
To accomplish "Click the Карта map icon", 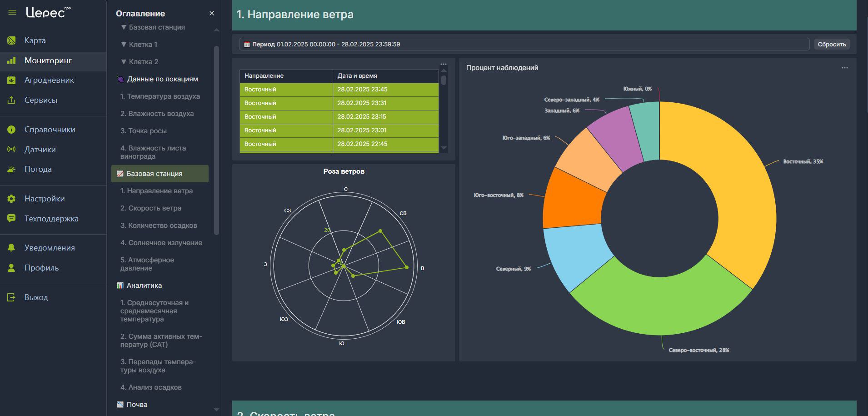I will coord(11,40).
